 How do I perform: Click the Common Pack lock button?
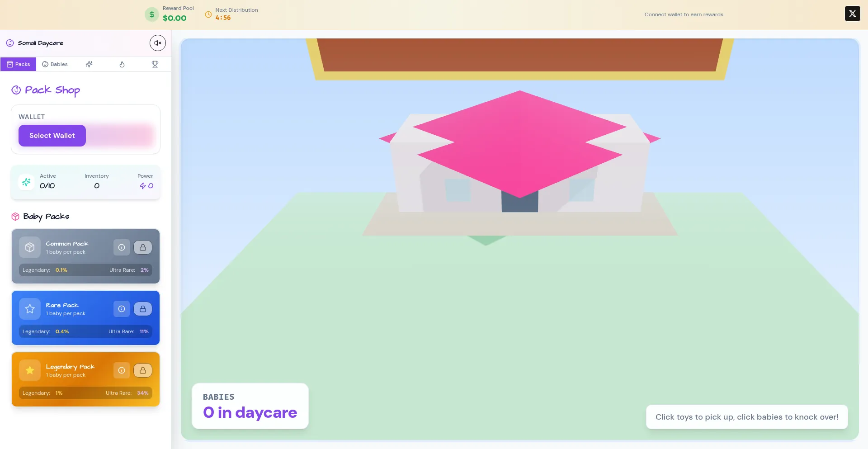click(x=143, y=247)
